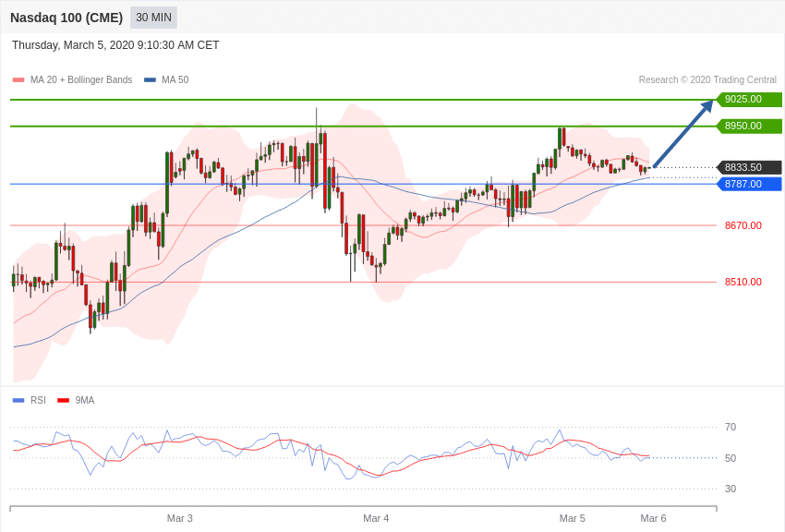Screen dimensions: 785x532
Task: Click the RSI 50 level label
Action: pos(731,458)
